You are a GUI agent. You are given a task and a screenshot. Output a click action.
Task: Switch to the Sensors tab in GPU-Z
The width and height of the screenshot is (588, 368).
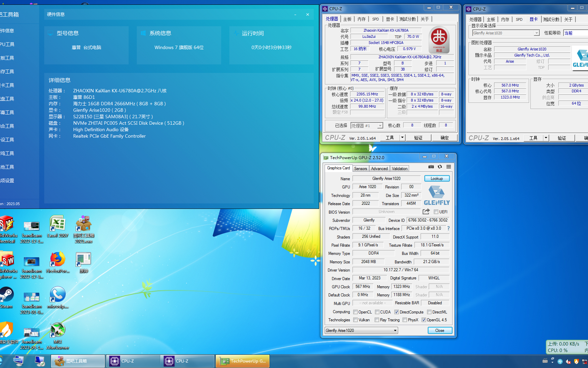[x=360, y=169]
